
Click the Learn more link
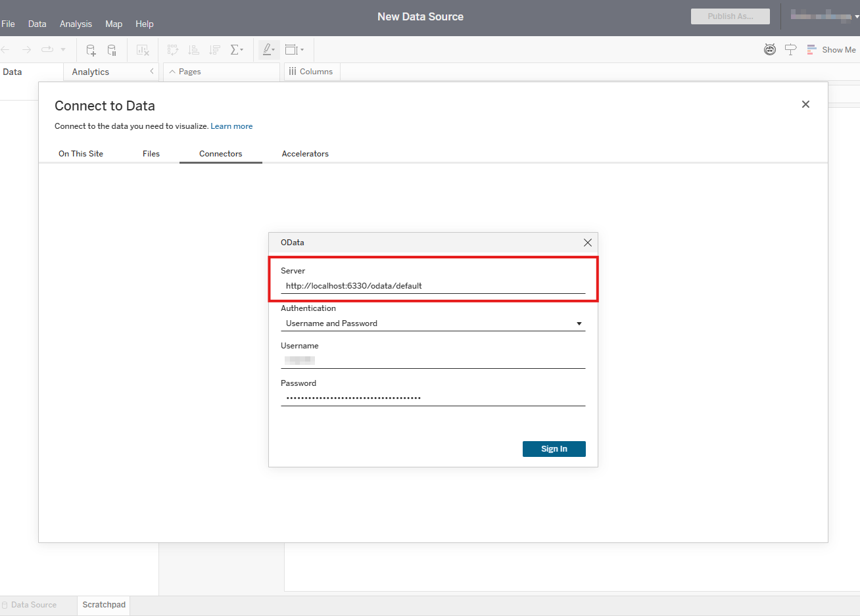(x=231, y=126)
